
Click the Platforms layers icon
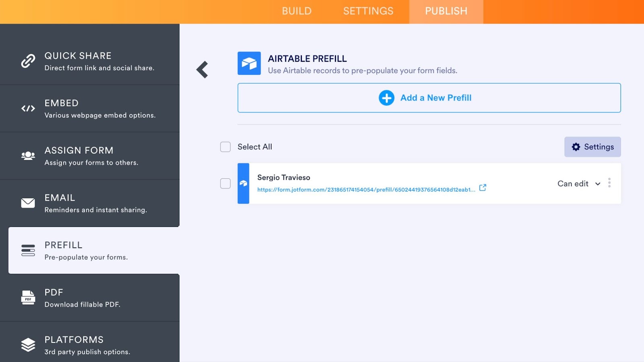pos(28,345)
